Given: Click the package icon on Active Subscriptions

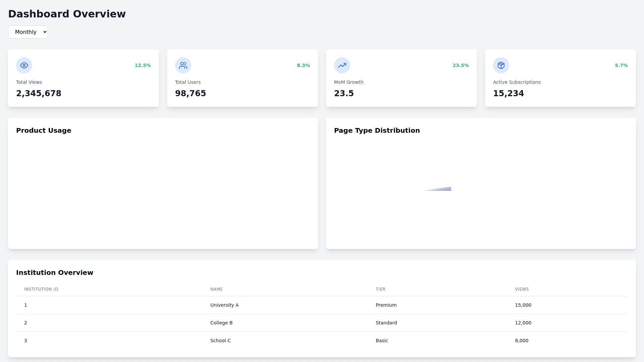Looking at the screenshot, I should (501, 65).
